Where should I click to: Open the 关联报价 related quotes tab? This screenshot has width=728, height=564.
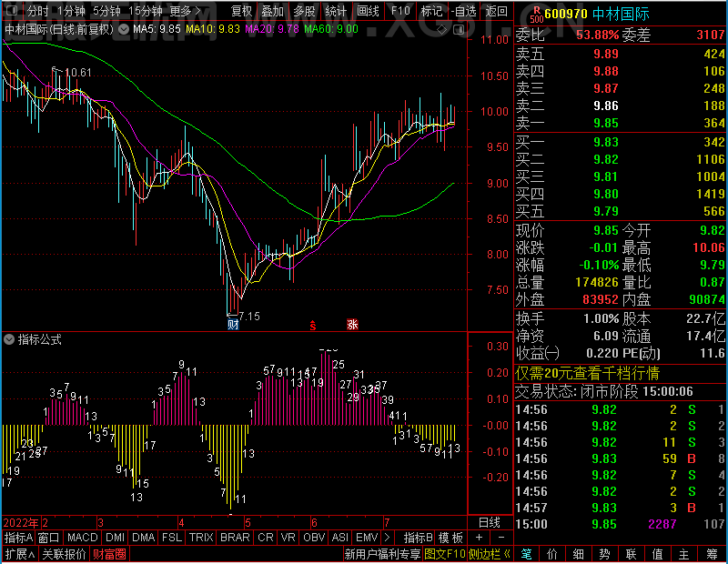tap(64, 554)
